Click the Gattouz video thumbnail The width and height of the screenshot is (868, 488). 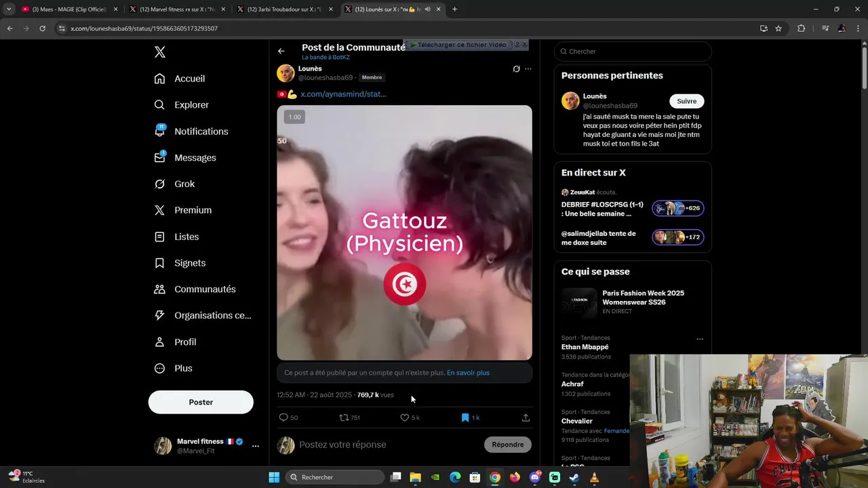point(404,232)
